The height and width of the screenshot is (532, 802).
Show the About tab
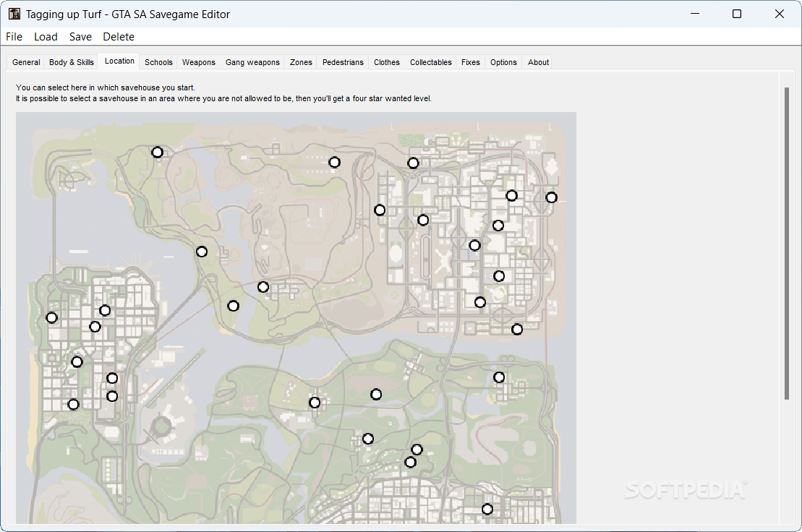[538, 62]
